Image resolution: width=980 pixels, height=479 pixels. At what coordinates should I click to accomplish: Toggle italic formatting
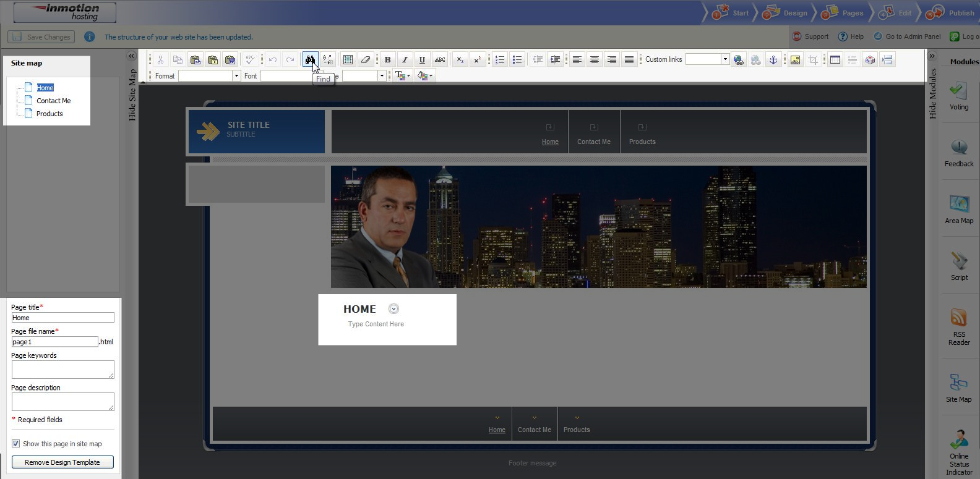point(405,60)
